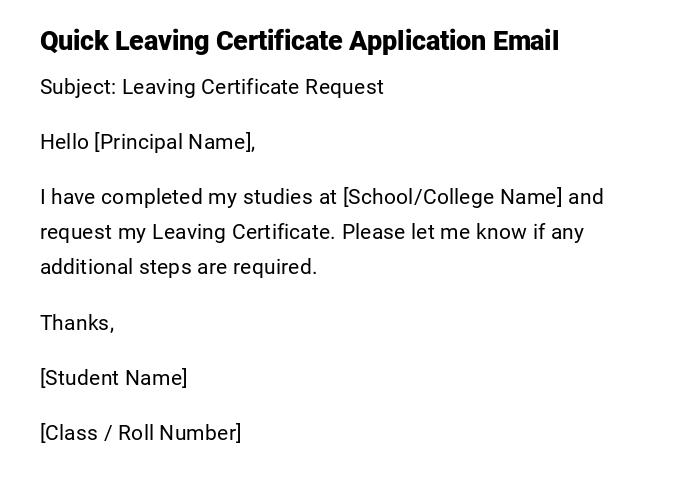Click the "Subject:" label

[77, 87]
